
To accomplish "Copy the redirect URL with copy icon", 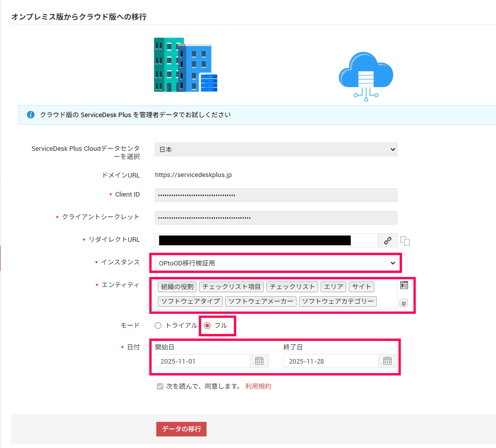I will pyautogui.click(x=405, y=241).
